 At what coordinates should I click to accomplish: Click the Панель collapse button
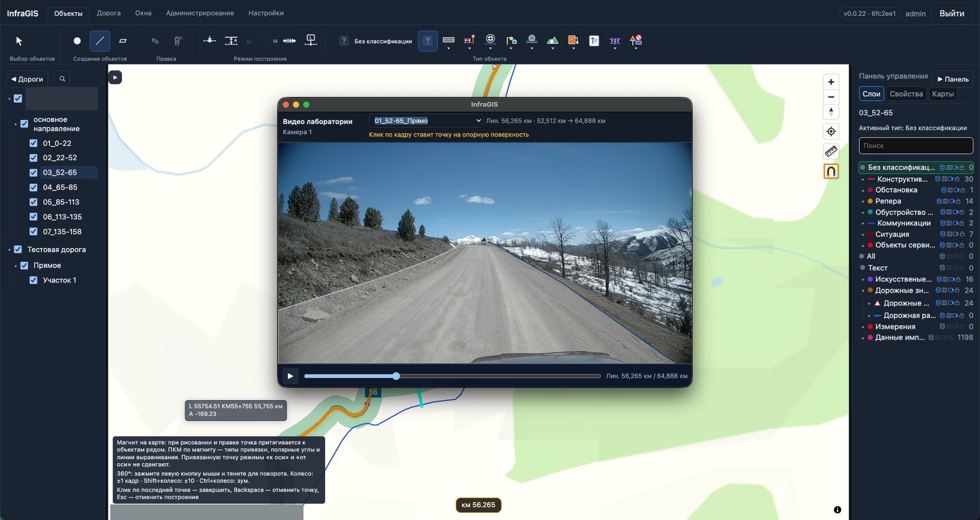pos(953,79)
